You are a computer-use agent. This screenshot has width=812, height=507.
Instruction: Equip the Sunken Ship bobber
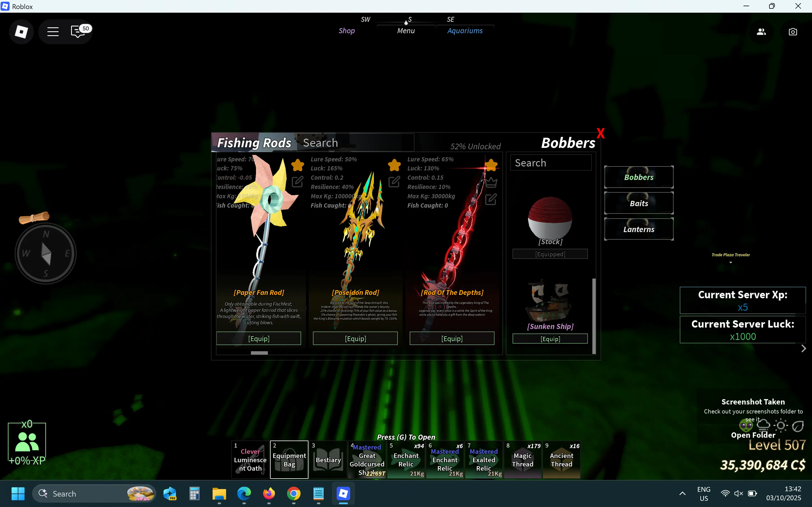pyautogui.click(x=550, y=339)
